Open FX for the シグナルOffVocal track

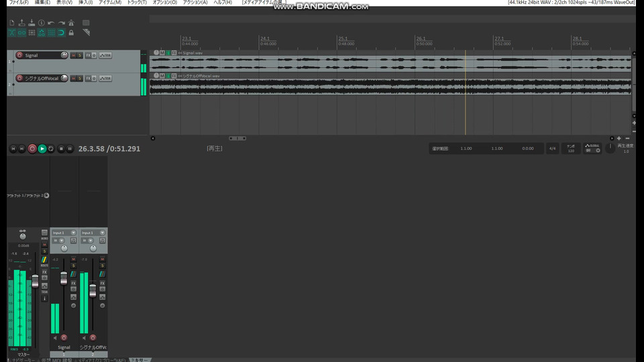(88, 78)
